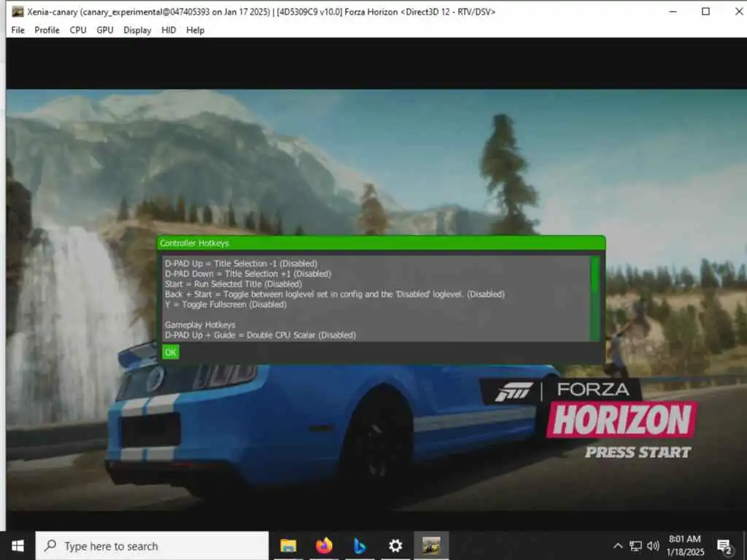
Task: Open the Display menu
Action: (x=137, y=30)
